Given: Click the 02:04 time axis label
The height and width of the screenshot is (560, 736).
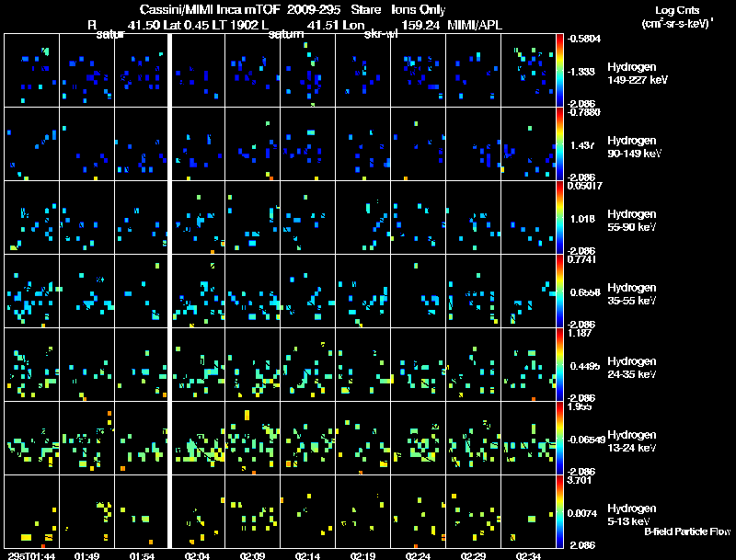Looking at the screenshot, I should (197, 556).
